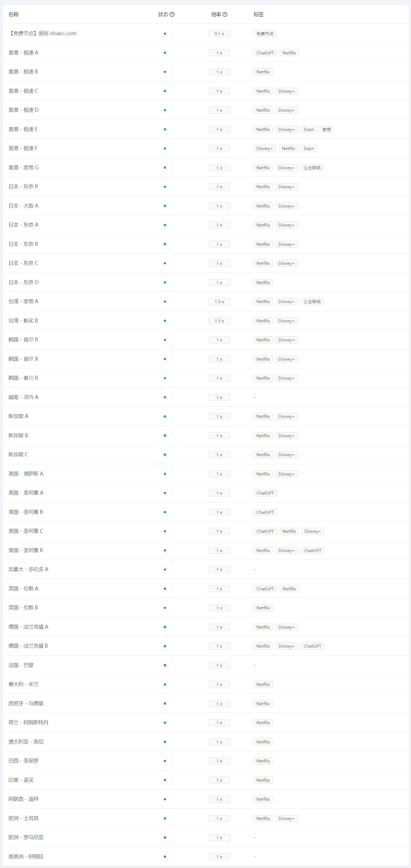Click the 1.5 x rate for 台湾 - 家宽 A
Image resolution: width=411 pixels, height=868 pixels.
[219, 302]
